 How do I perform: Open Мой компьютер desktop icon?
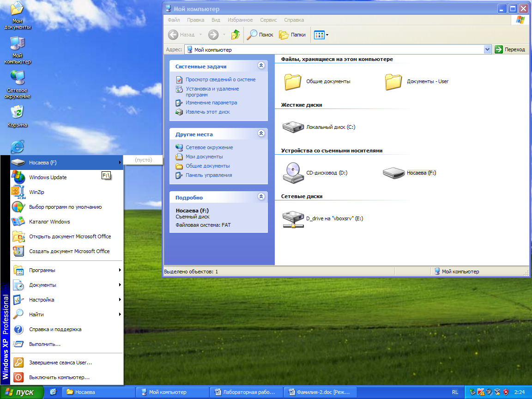pyautogui.click(x=17, y=50)
